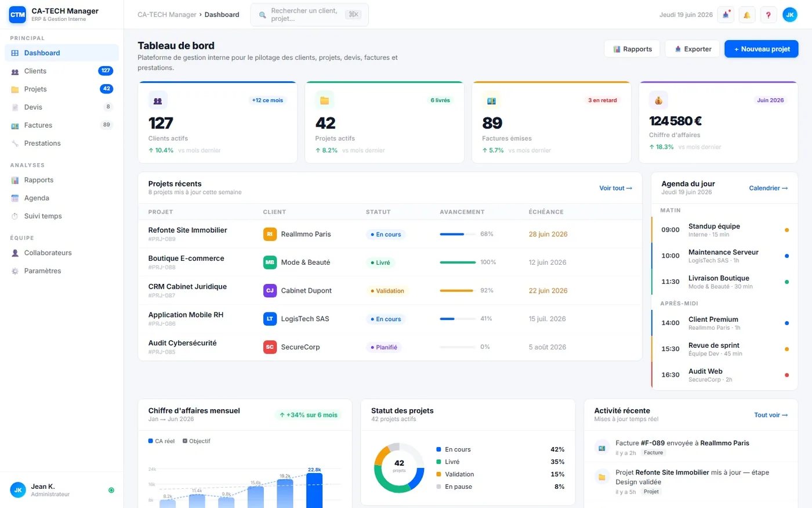Open the Audit Cybersécurité project row
Viewport: 812px width, 508px height.
[390, 347]
